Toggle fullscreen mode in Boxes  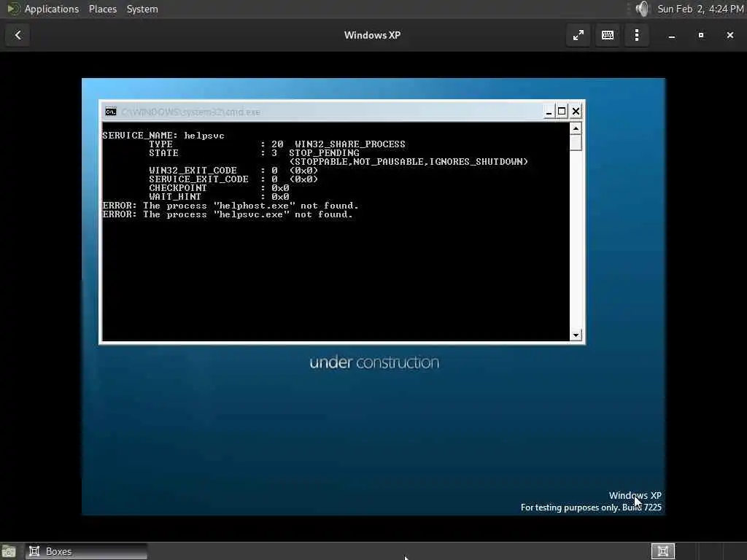click(578, 35)
